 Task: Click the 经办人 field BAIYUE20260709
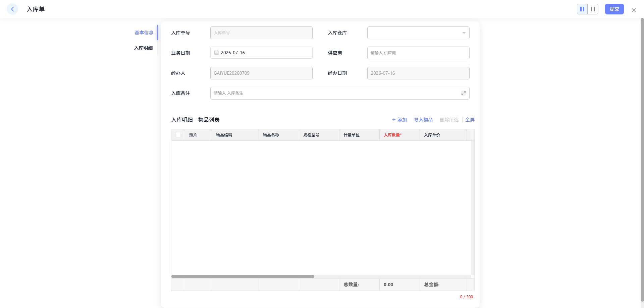click(x=261, y=73)
